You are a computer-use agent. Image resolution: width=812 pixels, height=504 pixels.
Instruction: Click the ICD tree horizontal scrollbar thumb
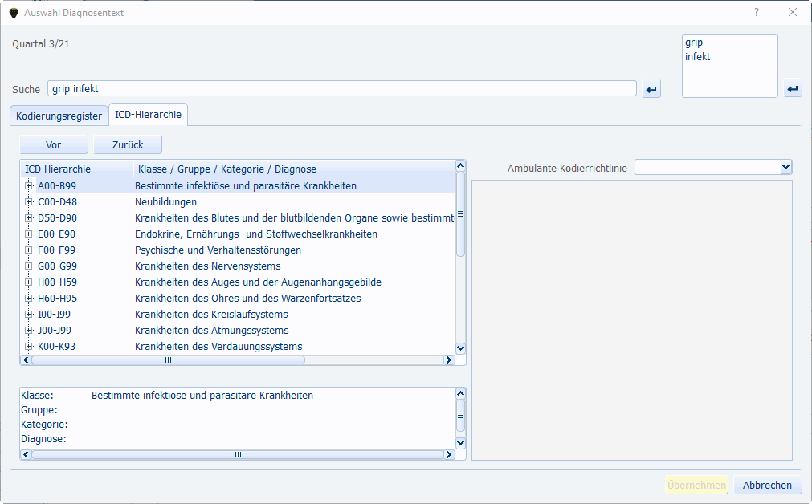click(169, 360)
